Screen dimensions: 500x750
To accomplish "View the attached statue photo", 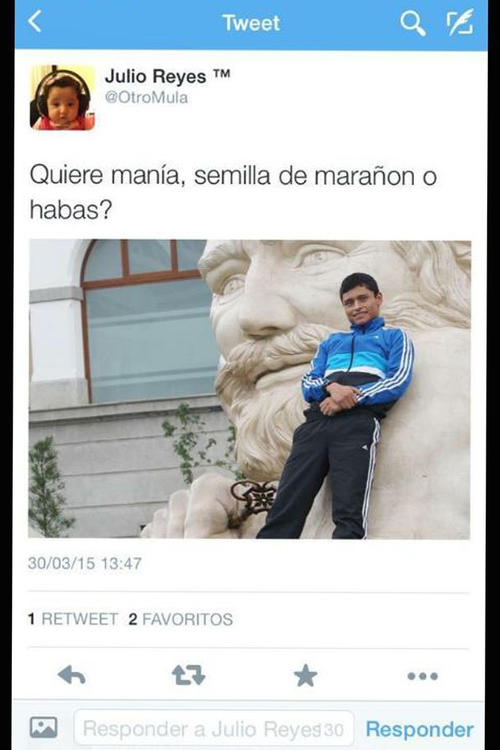I will click(x=249, y=389).
